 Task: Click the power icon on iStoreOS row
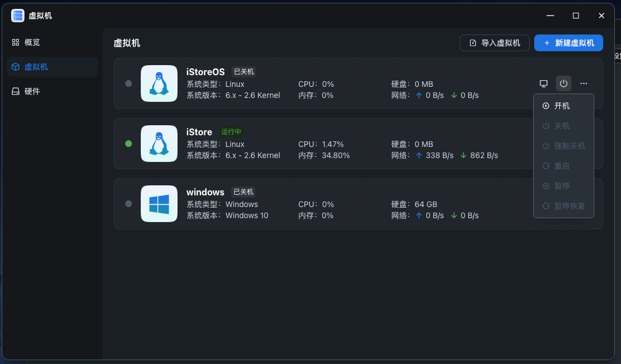coord(564,83)
